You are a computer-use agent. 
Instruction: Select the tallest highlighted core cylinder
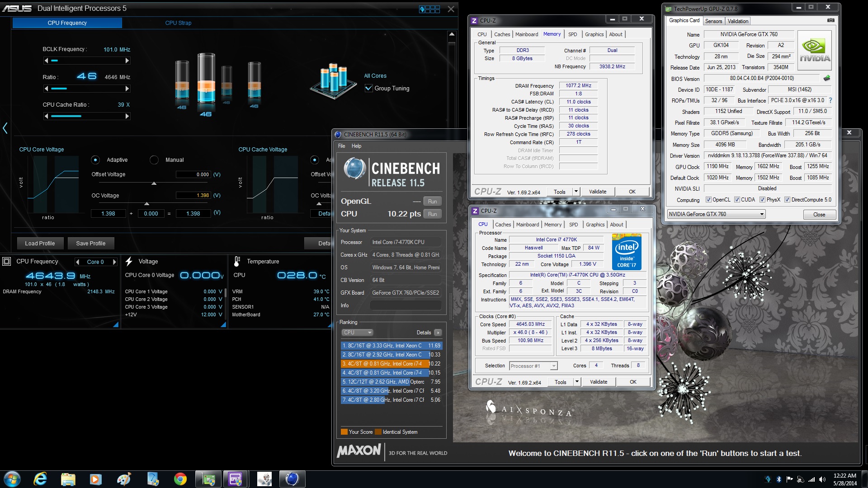206,78
